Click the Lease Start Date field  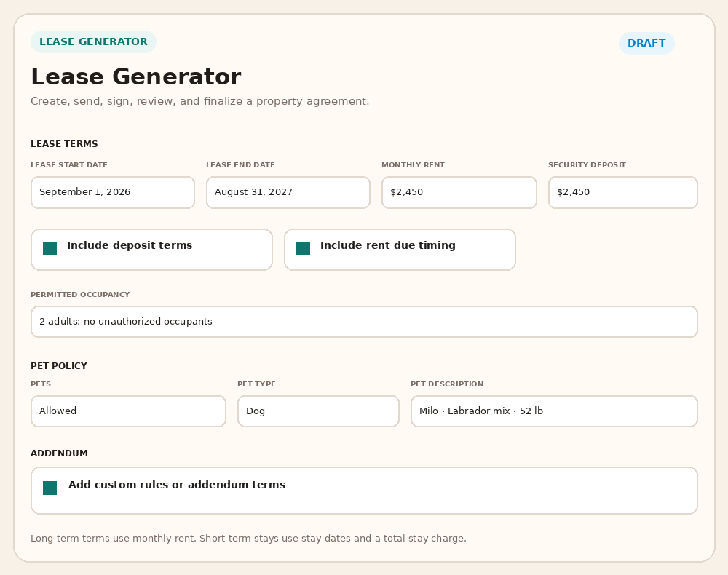click(x=112, y=192)
